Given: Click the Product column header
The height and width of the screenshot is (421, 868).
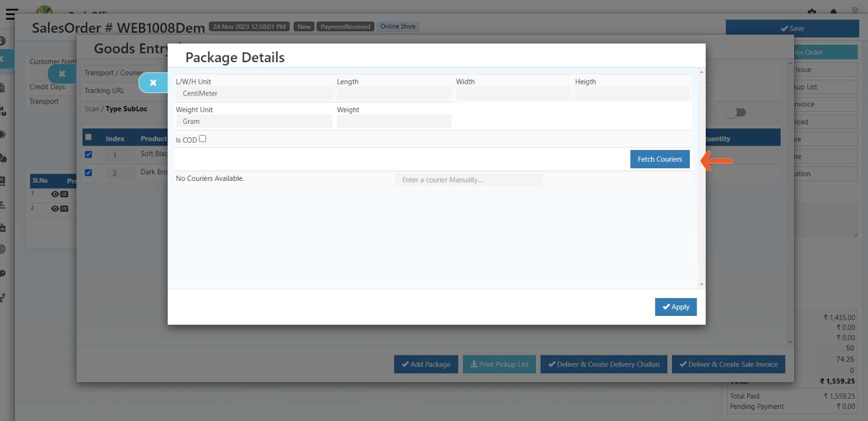Looking at the screenshot, I should [154, 138].
